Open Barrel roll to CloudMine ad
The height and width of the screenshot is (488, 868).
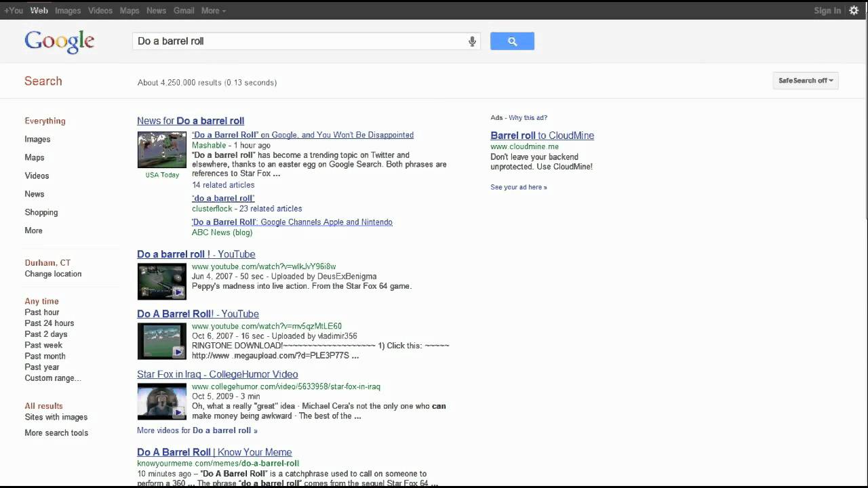[x=542, y=136]
